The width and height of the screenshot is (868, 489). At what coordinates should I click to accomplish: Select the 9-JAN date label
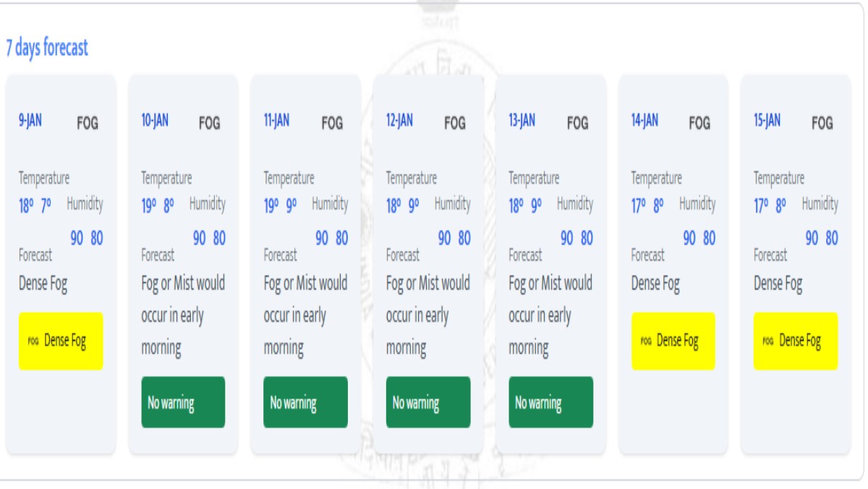[x=30, y=121]
